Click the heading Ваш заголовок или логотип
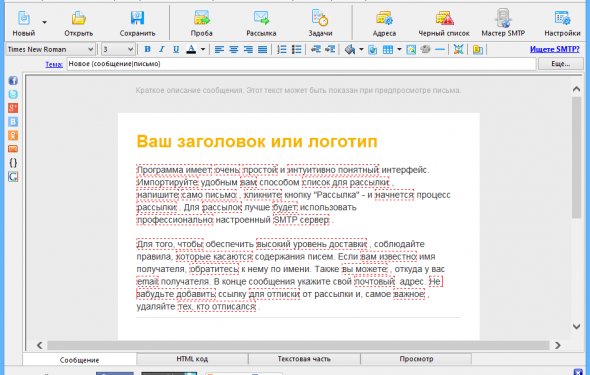Image resolution: width=590 pixels, height=375 pixels. (257, 141)
